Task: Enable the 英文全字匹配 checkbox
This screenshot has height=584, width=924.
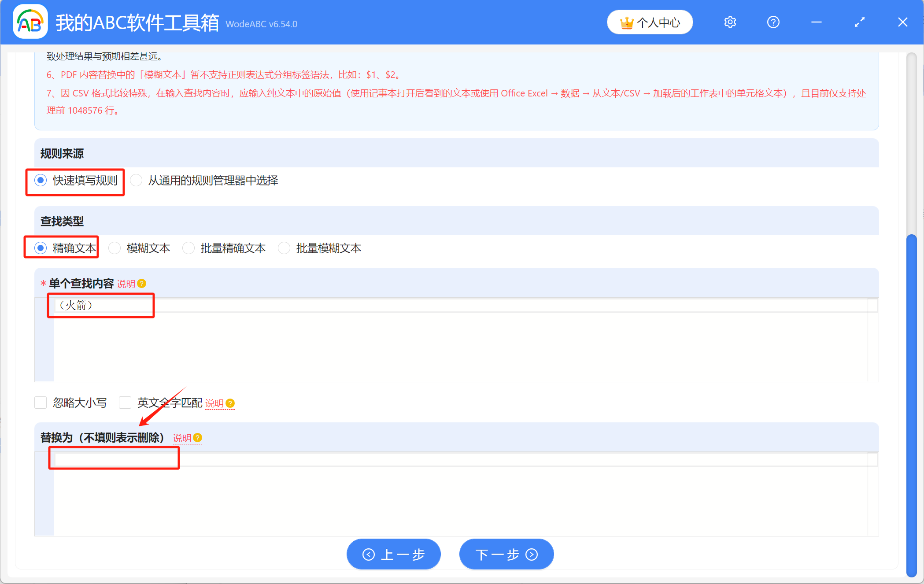Action: pyautogui.click(x=125, y=402)
